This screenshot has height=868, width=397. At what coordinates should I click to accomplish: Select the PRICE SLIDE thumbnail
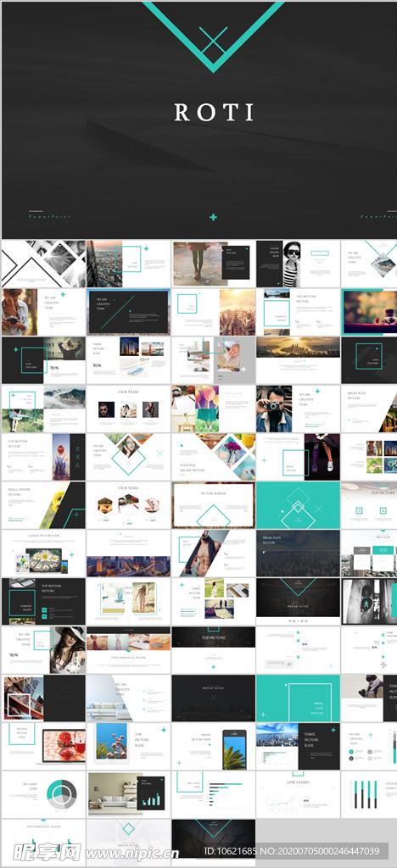369,553
